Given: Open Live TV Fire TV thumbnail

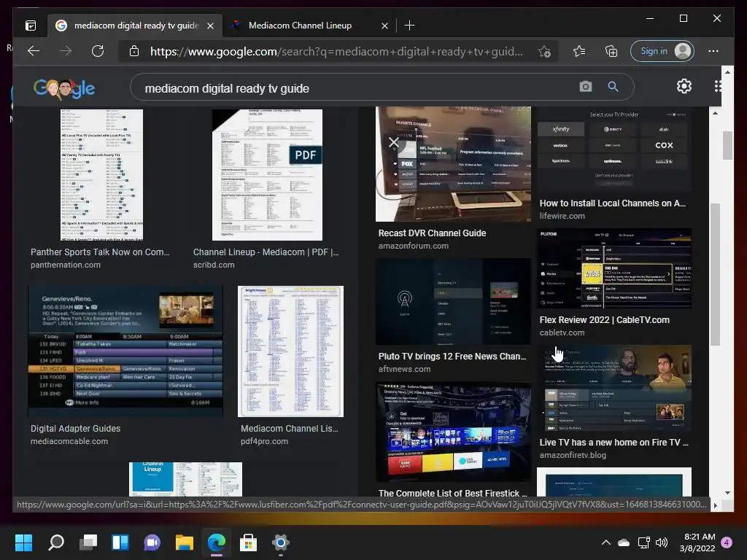Looking at the screenshot, I should 614,388.
